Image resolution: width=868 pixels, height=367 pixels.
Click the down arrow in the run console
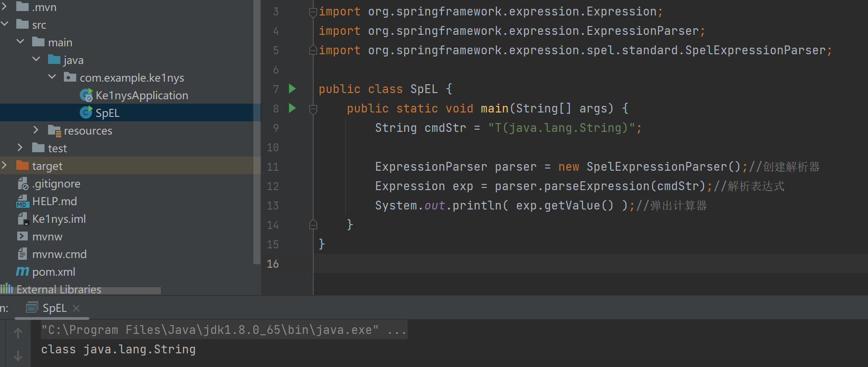pyautogui.click(x=18, y=356)
